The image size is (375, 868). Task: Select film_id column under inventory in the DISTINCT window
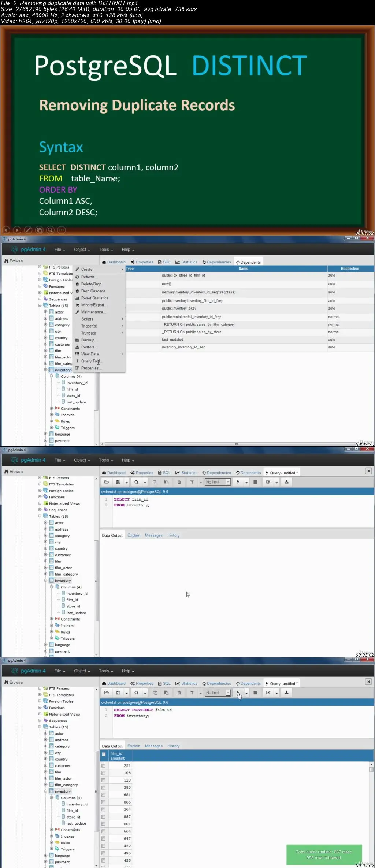point(72,810)
